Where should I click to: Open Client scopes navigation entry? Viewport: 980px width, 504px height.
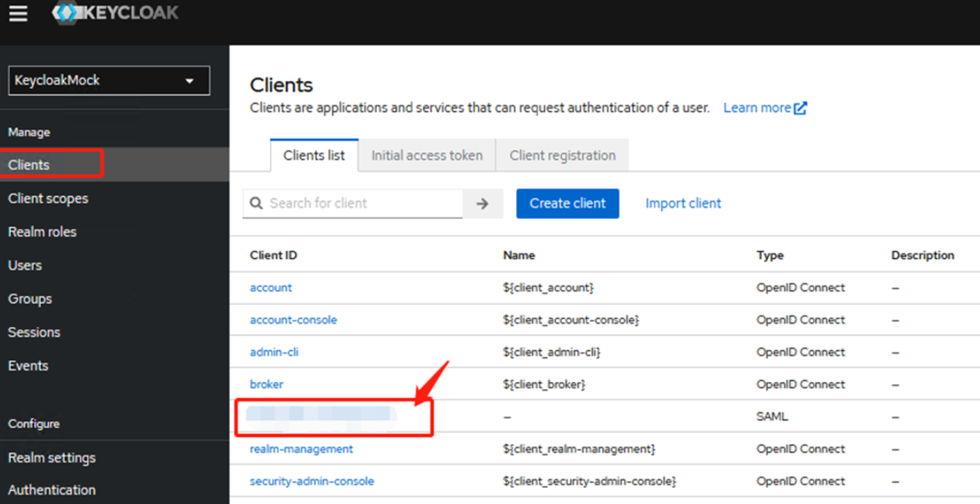click(x=47, y=198)
